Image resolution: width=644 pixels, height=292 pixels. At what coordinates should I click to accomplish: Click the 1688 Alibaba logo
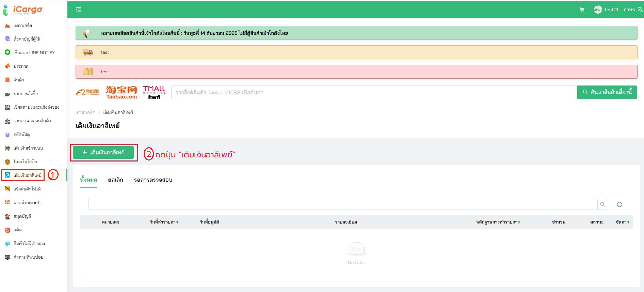tap(88, 92)
